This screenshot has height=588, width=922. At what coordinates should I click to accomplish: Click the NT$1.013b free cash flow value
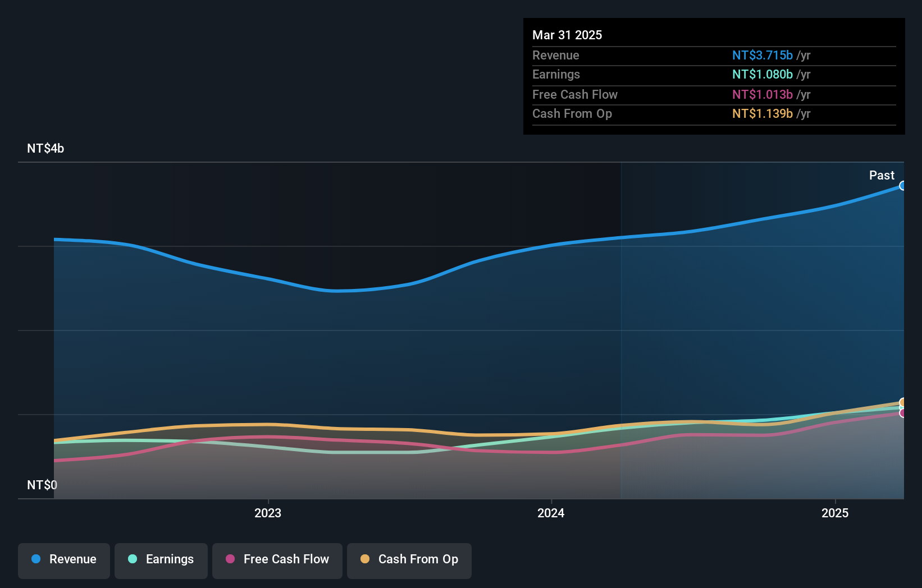point(763,94)
